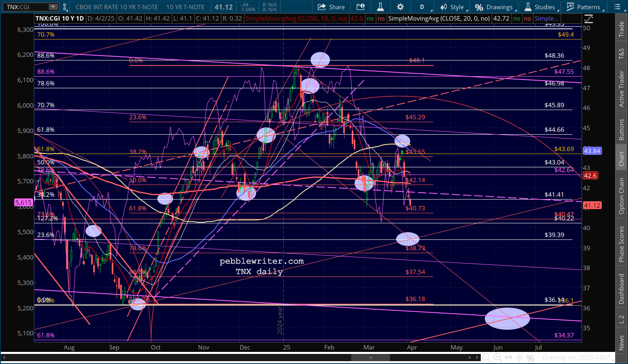Image resolution: width=628 pixels, height=364 pixels.
Task: Open the Active Trader sidebar tab
Action: (622, 89)
